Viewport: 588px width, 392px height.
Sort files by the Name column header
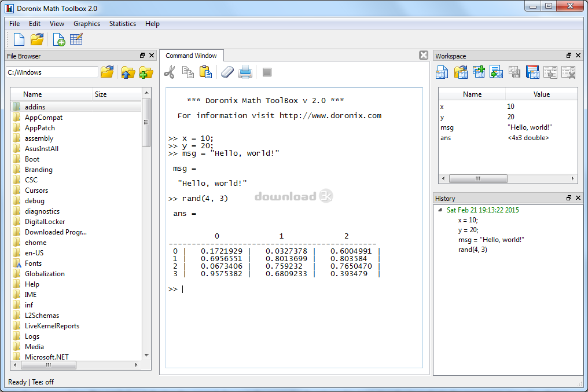(52, 94)
